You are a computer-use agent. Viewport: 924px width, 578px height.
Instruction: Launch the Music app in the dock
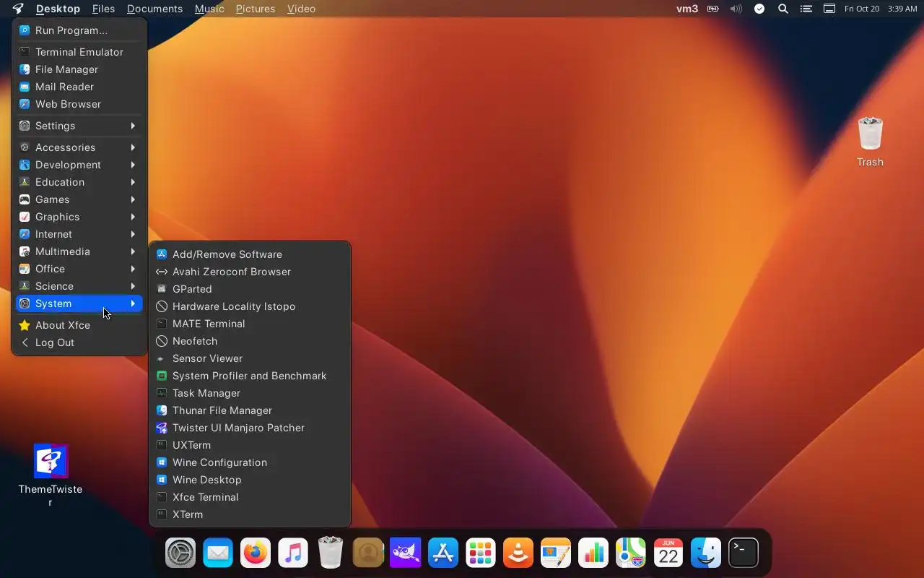click(x=293, y=553)
